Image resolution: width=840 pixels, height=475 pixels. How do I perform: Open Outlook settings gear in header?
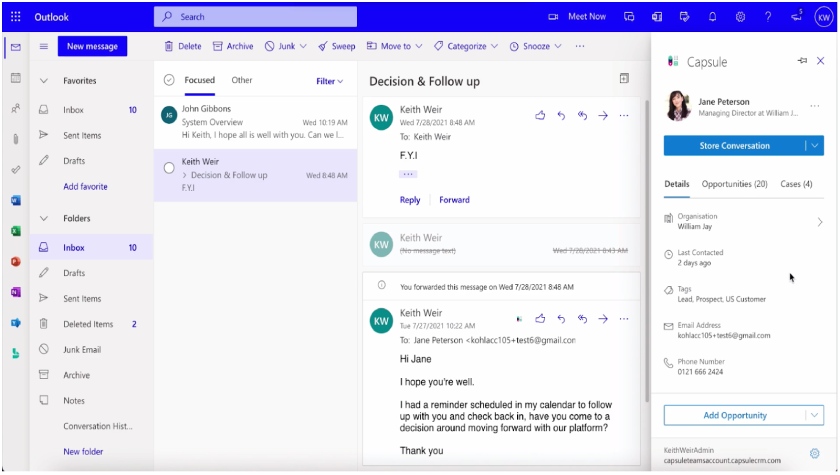(740, 17)
